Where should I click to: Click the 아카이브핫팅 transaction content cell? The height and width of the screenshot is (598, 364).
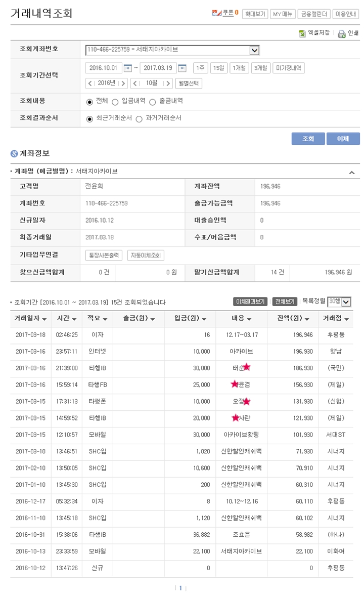241,435
